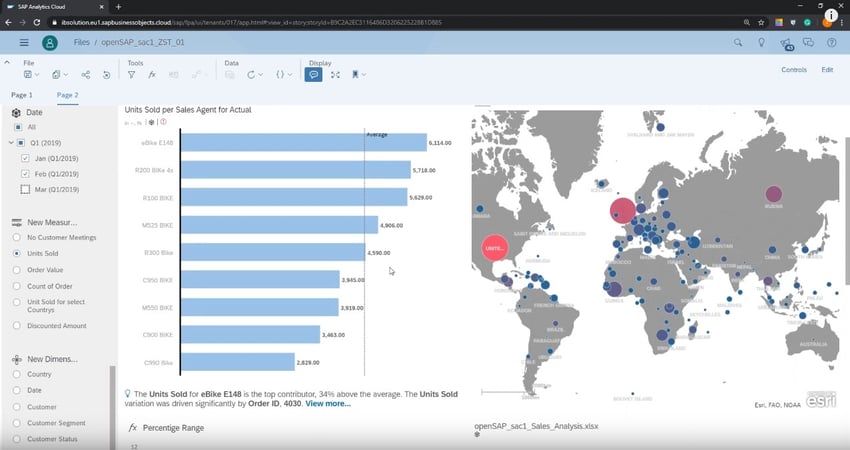Click the C990 Bike bar
The width and height of the screenshot is (850, 450).
coord(237,362)
